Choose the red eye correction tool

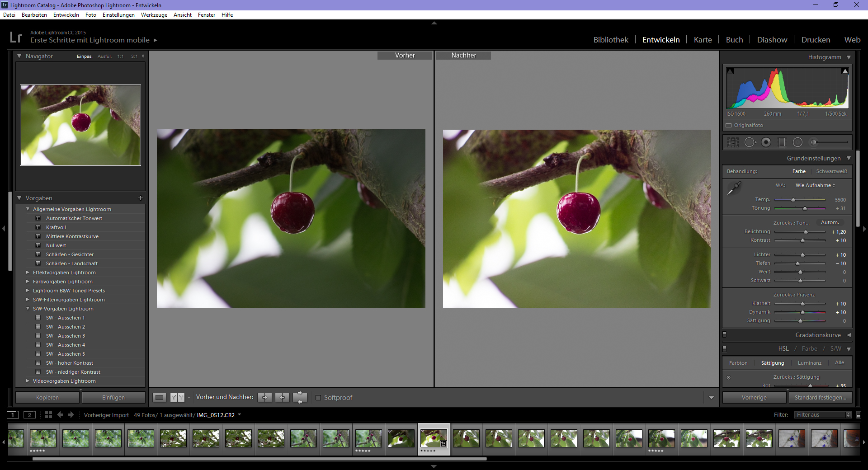click(766, 142)
